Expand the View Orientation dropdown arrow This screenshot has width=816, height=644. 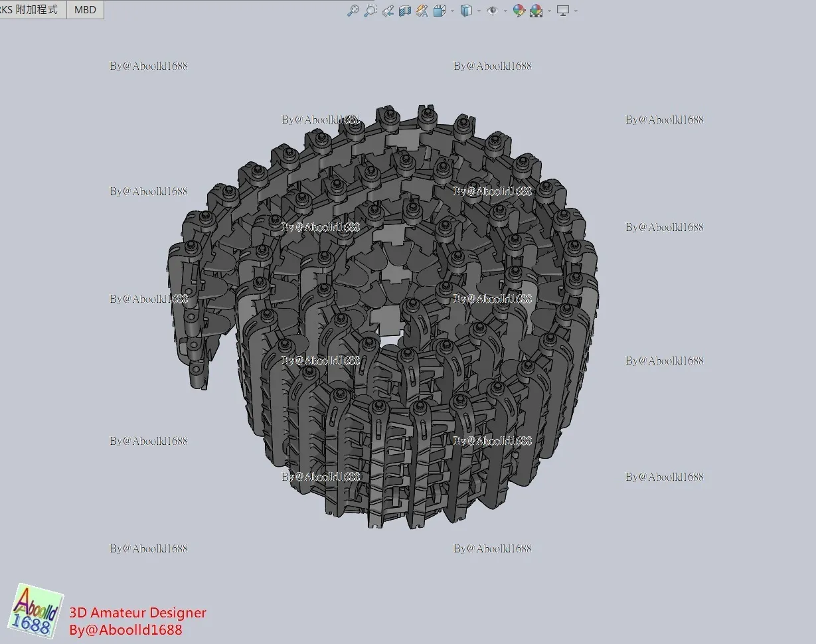[x=453, y=11]
